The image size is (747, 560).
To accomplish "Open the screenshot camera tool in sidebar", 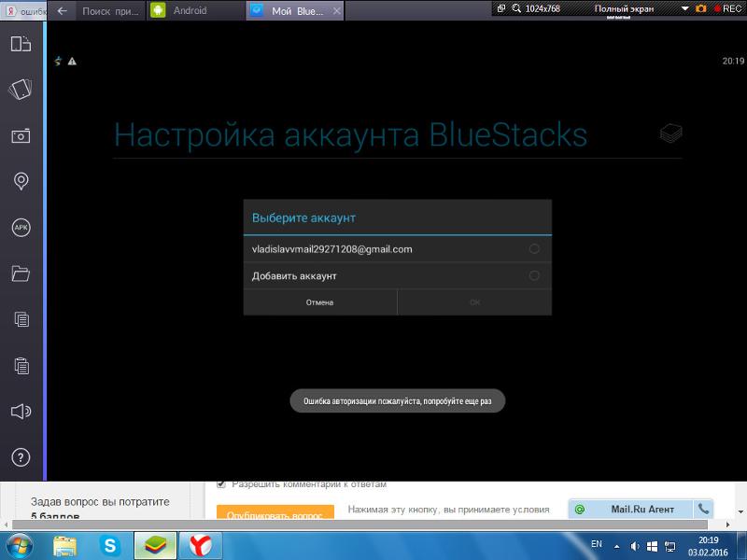I will [21, 135].
